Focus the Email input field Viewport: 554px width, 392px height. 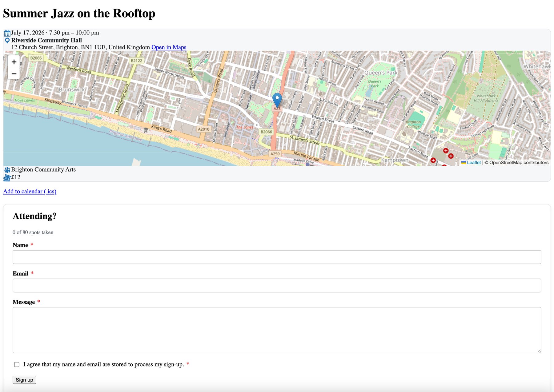[x=277, y=286]
